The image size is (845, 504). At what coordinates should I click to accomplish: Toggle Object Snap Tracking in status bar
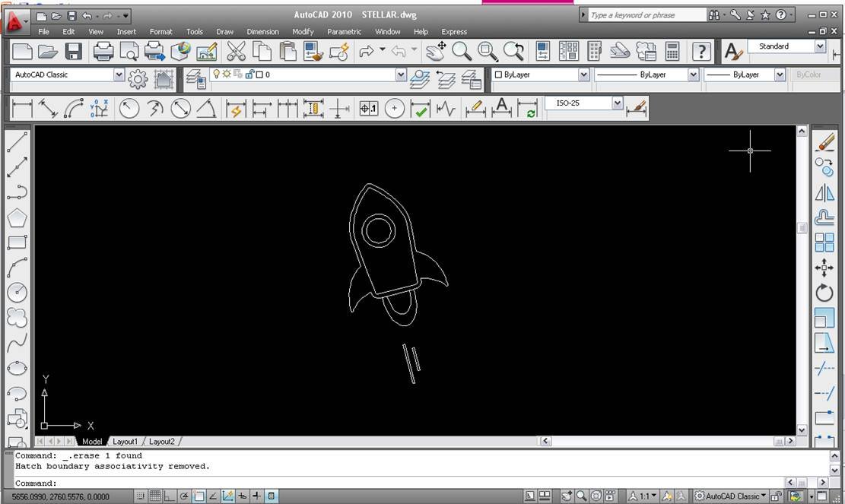click(x=214, y=496)
